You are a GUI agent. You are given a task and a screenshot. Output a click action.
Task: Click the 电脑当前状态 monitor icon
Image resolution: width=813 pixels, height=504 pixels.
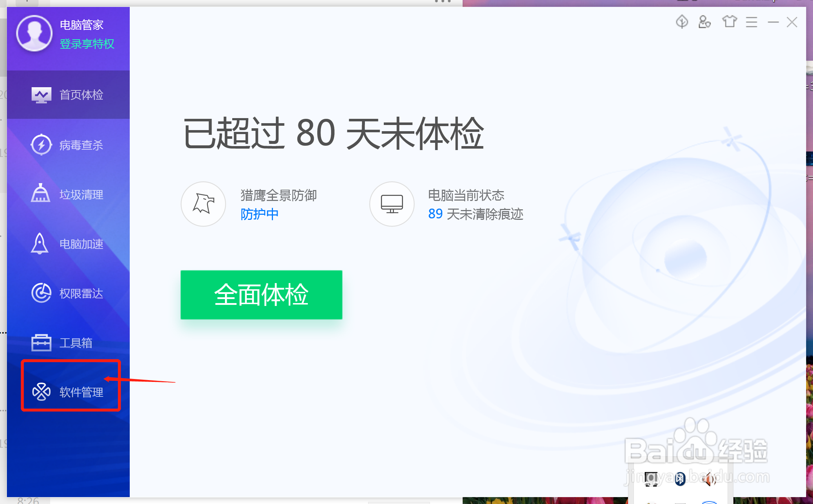(392, 204)
